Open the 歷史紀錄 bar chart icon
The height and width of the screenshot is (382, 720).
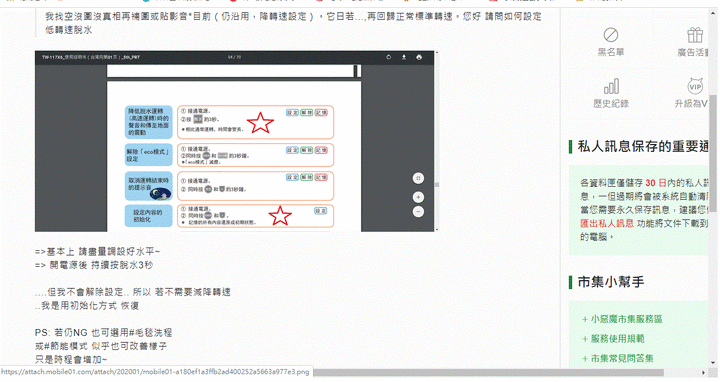pos(611,86)
